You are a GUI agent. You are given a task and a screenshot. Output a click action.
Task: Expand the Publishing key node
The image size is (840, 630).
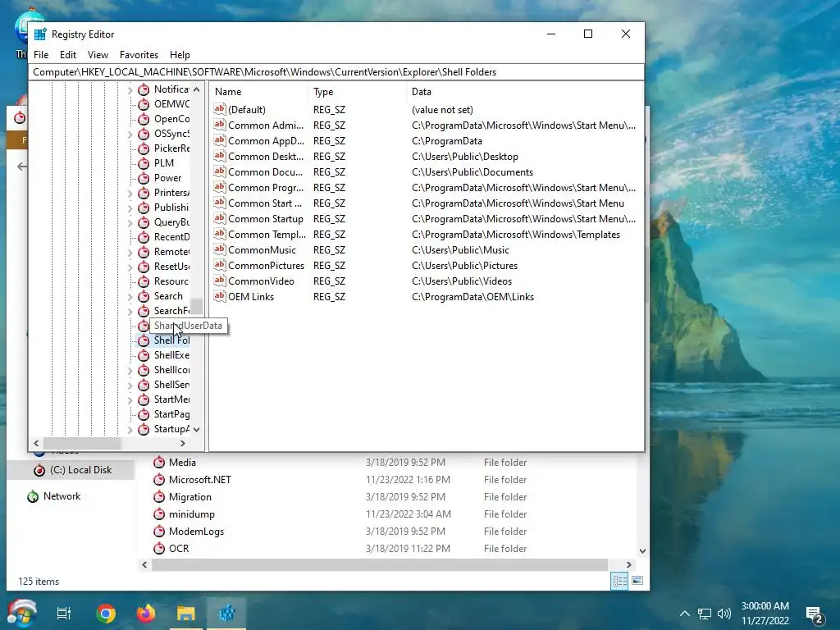coord(130,208)
